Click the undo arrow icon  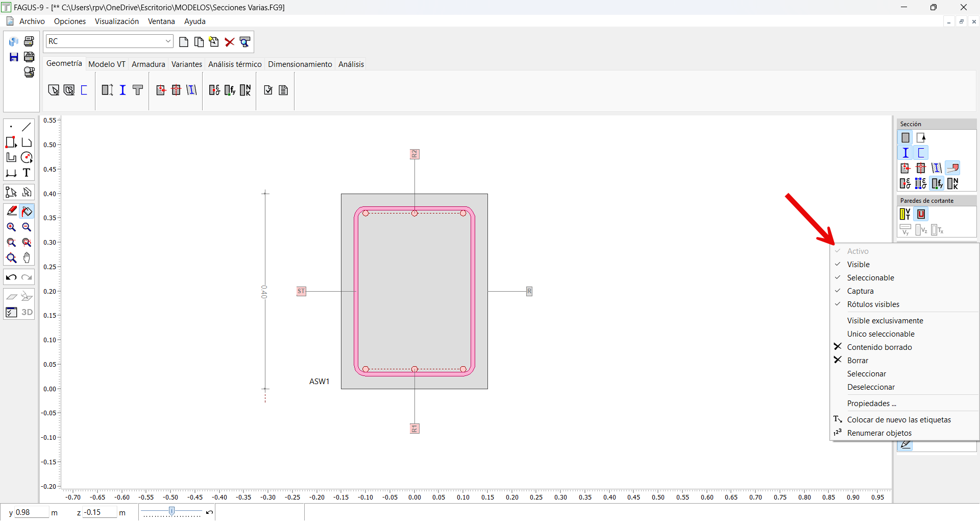[x=11, y=277]
